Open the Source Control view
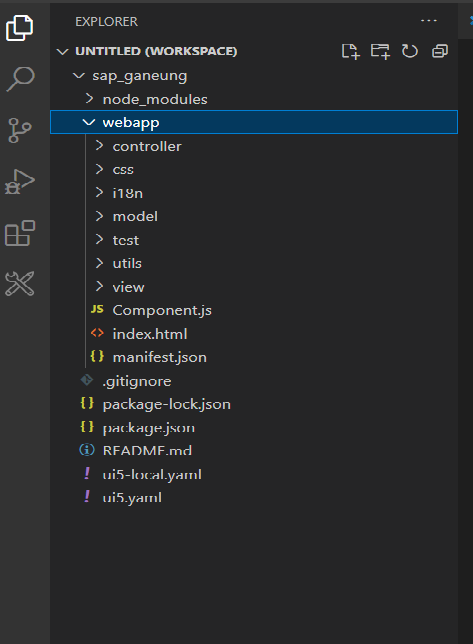This screenshot has width=473, height=644. (19, 130)
